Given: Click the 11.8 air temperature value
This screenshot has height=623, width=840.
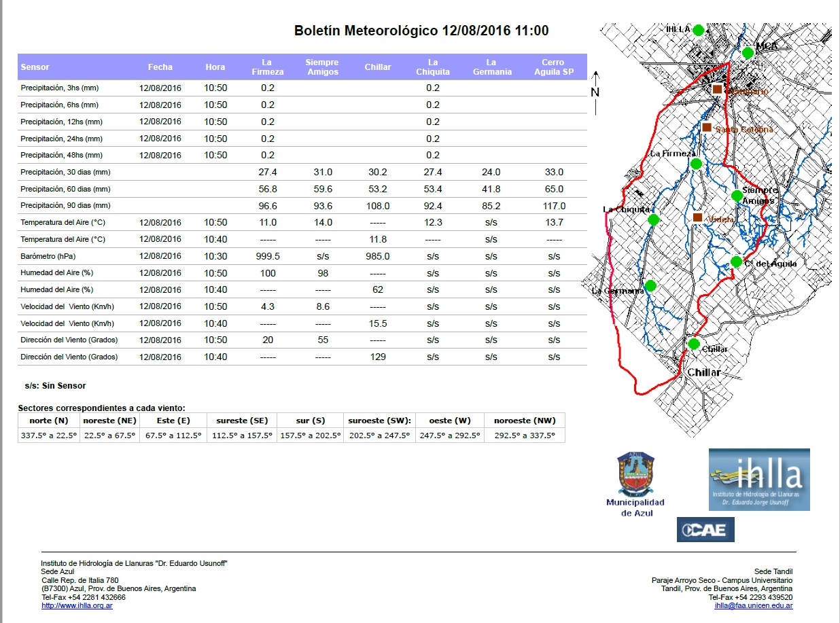Looking at the screenshot, I should (378, 239).
